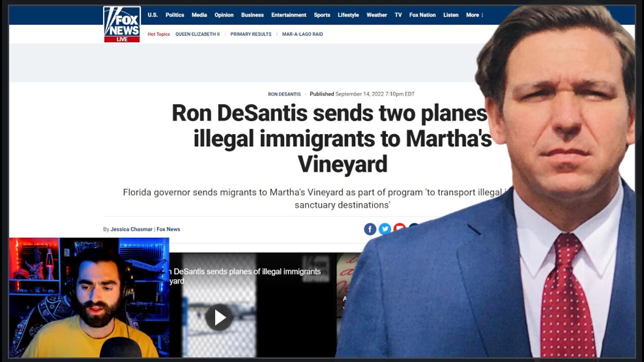Expand the More menu
Image resolution: width=644 pixels, height=362 pixels.
coord(474,15)
